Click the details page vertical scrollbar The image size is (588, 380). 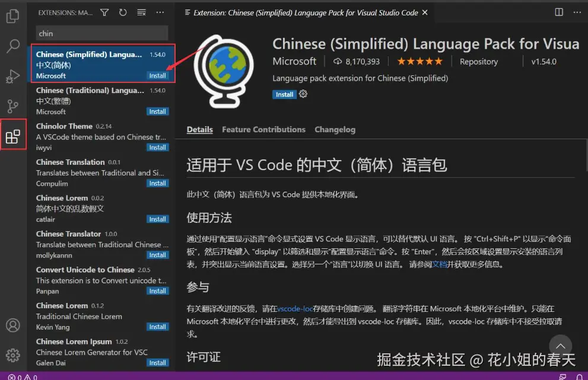click(586, 154)
